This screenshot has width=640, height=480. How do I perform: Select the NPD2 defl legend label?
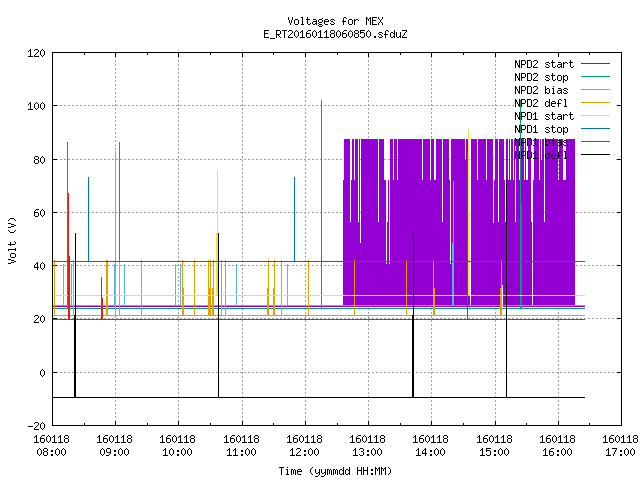pyautogui.click(x=541, y=103)
